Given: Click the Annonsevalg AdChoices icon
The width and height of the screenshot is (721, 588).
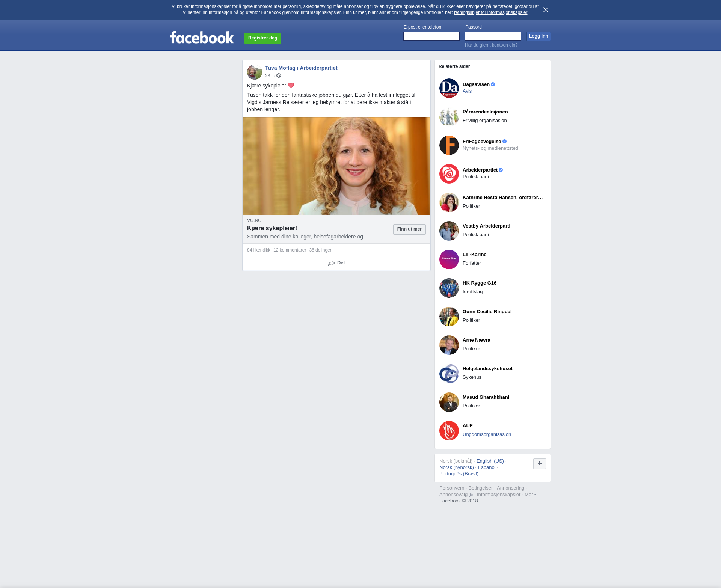Looking at the screenshot, I should point(471,495).
